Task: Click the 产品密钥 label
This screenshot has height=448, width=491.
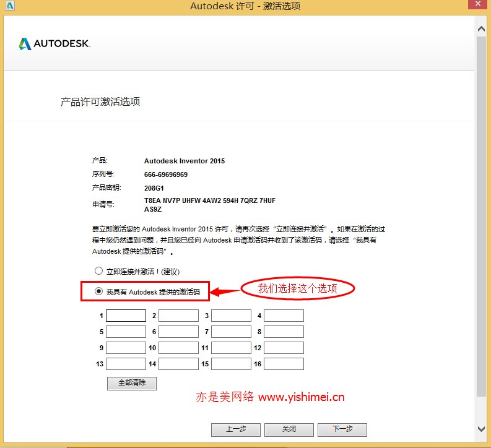Action: pyautogui.click(x=106, y=187)
